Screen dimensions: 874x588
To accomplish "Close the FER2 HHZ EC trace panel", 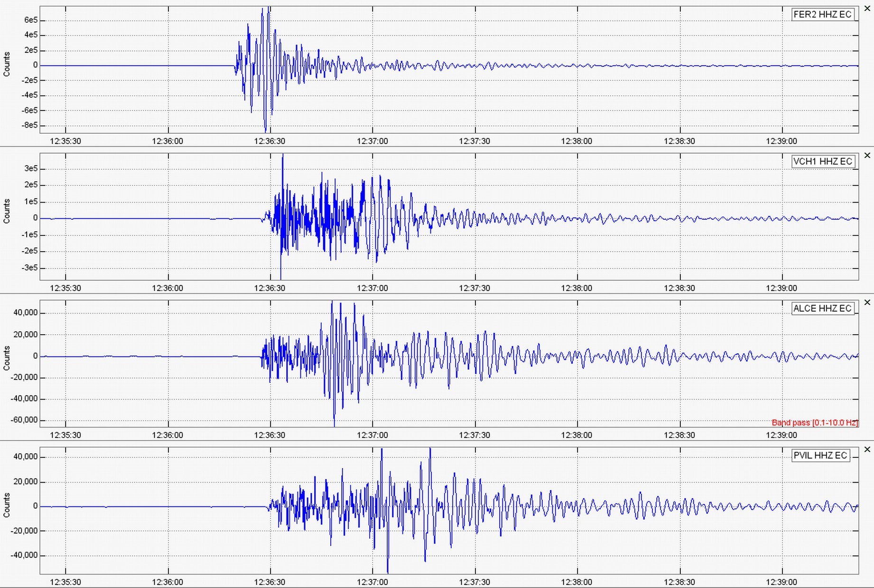I will [x=867, y=9].
